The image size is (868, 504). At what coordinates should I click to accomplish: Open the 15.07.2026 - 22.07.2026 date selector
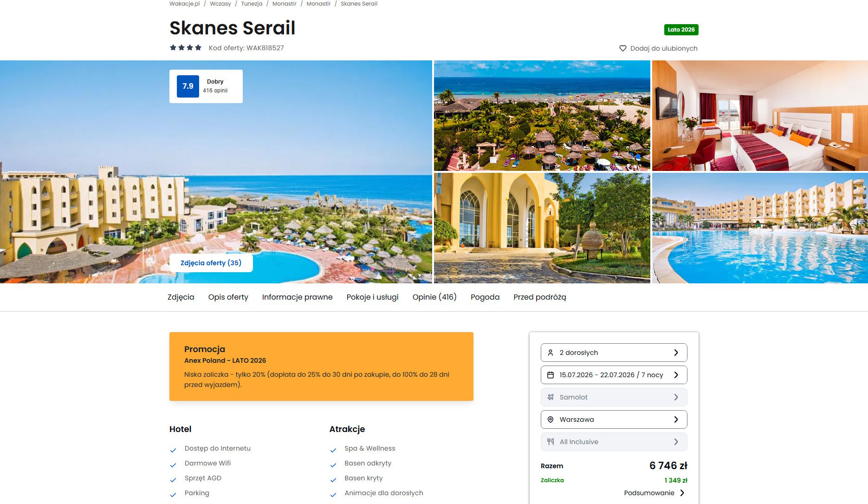click(x=614, y=375)
